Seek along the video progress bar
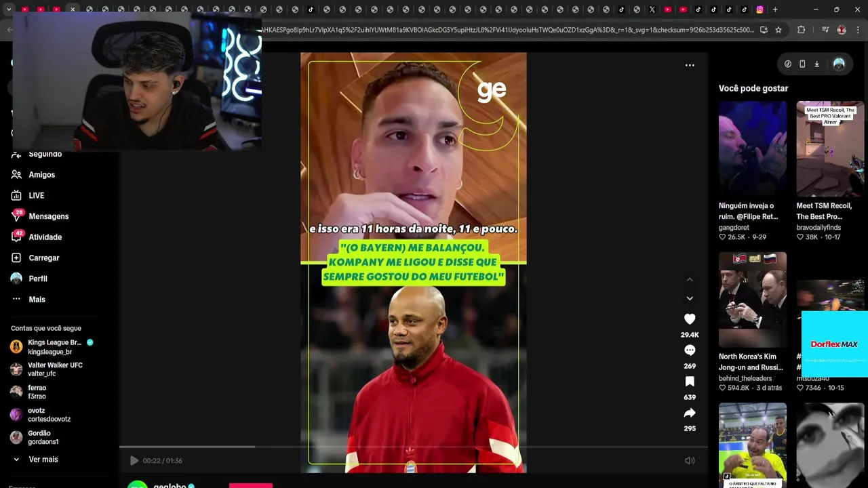Screen dimensions: 868x488 [414, 447]
